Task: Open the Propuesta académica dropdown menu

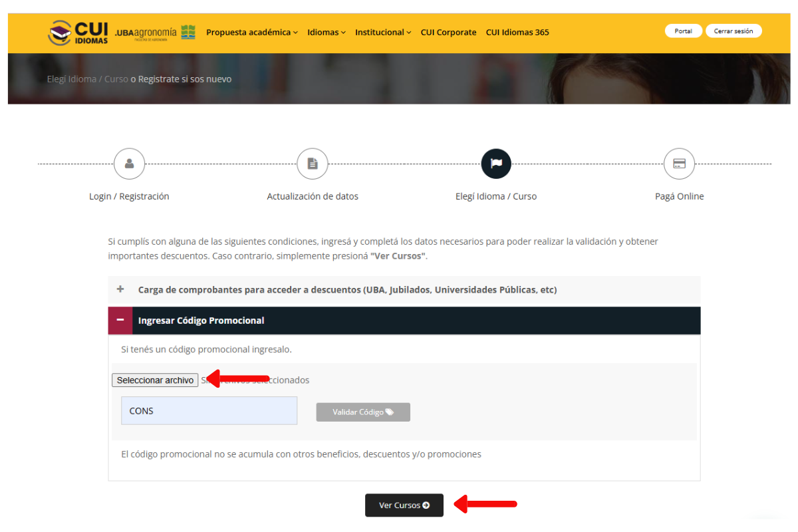Action: click(251, 32)
